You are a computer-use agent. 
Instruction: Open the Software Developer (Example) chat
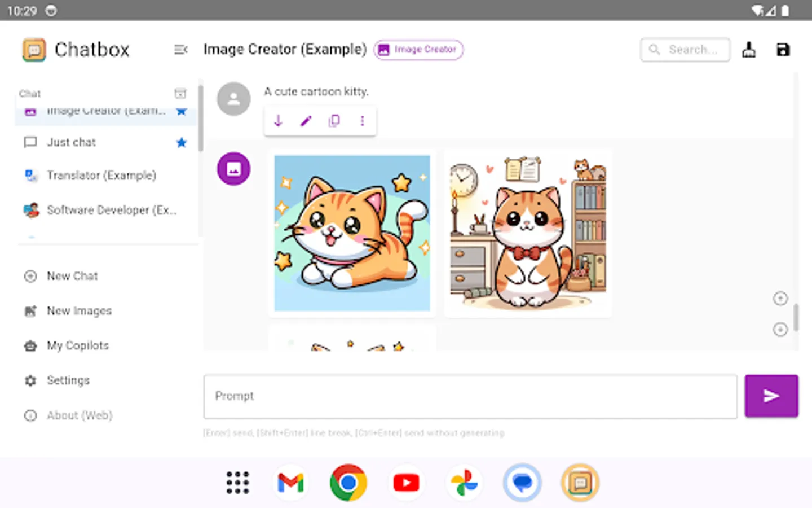coord(112,210)
